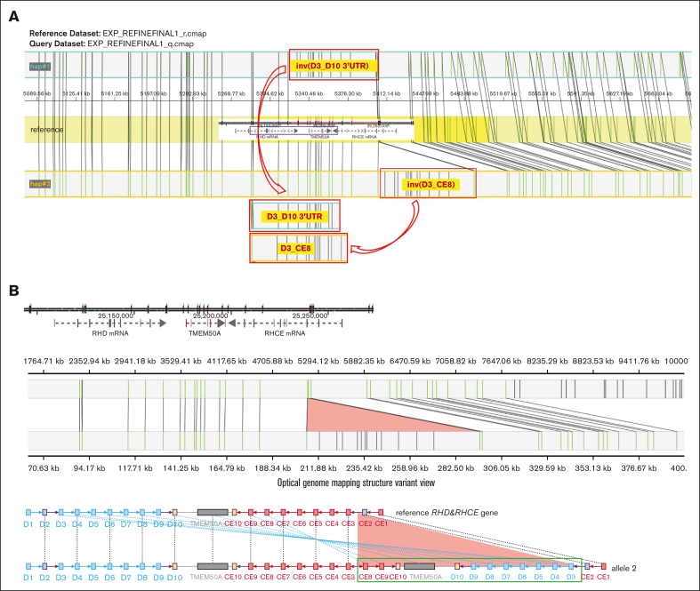Click the CE1 exon box in the allele 2 row
This screenshot has height=591, width=700.
click(x=604, y=566)
